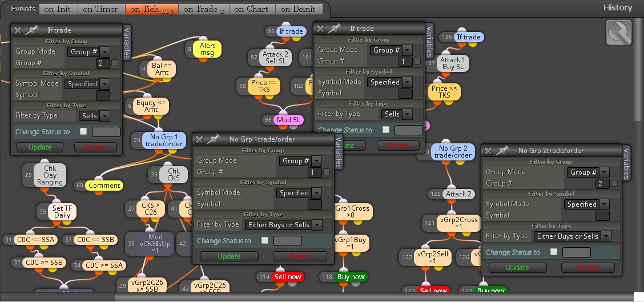Close the 'No Grp 2trade/order' panel
Screen dimensions: 644x302
[488, 151]
